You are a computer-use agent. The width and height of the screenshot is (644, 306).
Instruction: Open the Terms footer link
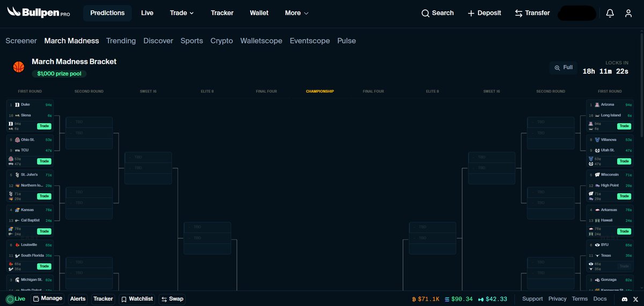tap(580, 299)
